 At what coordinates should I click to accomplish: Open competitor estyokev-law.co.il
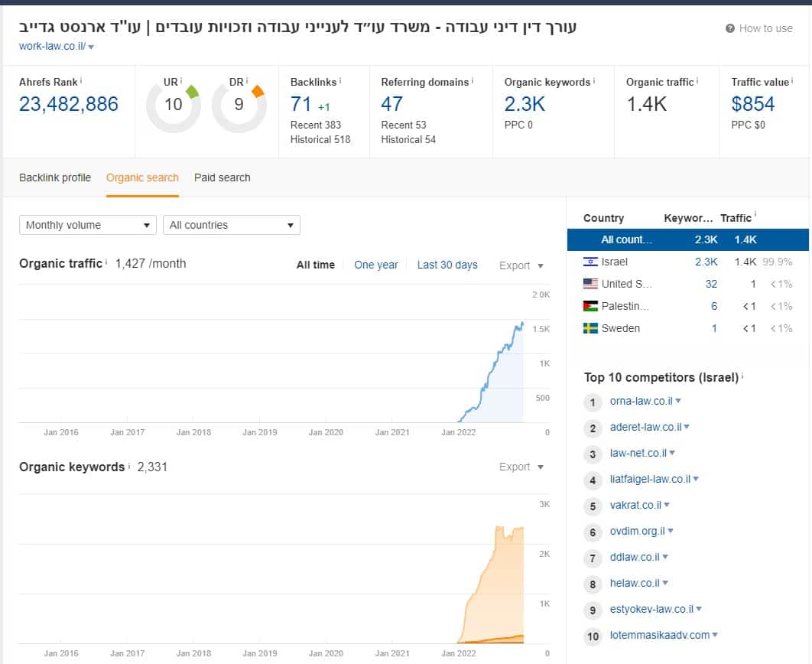click(x=651, y=609)
